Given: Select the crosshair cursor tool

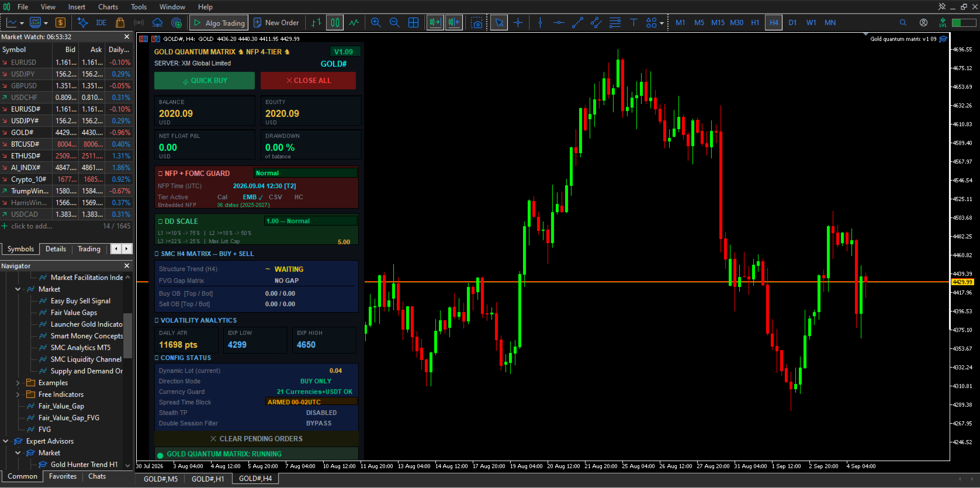Looking at the screenshot, I should [518, 23].
